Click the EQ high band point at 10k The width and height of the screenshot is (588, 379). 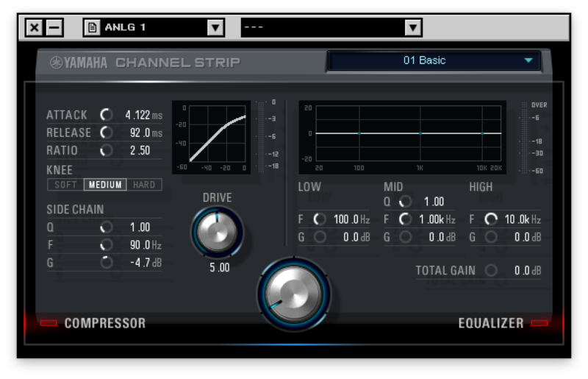pos(482,133)
